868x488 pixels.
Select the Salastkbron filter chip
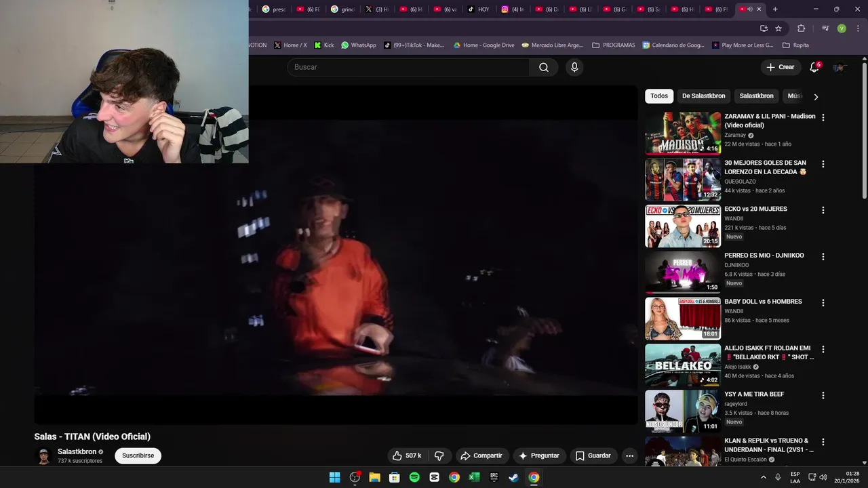(756, 96)
